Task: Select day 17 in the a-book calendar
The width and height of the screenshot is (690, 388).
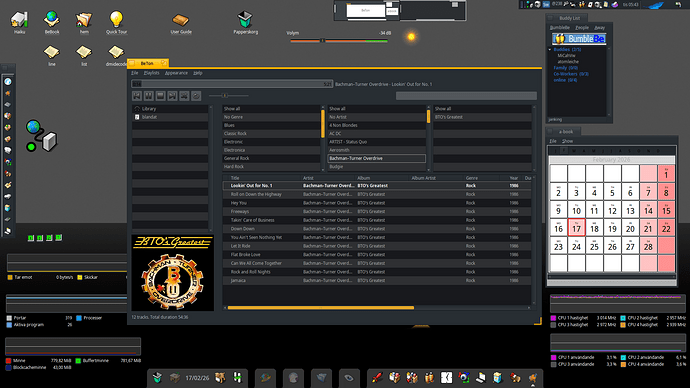Action: [576, 227]
